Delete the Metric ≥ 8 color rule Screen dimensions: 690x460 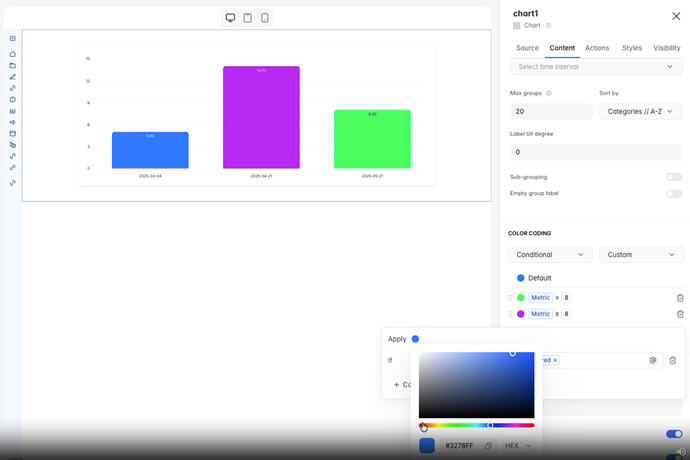[x=680, y=314]
